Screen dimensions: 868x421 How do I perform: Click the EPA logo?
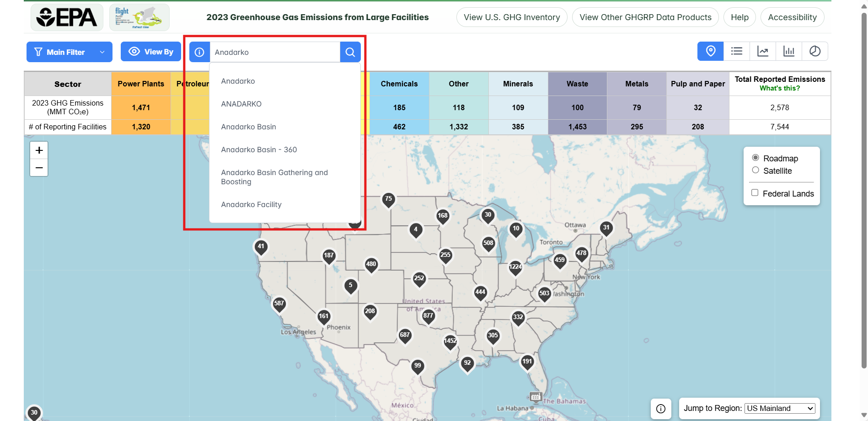coord(67,17)
